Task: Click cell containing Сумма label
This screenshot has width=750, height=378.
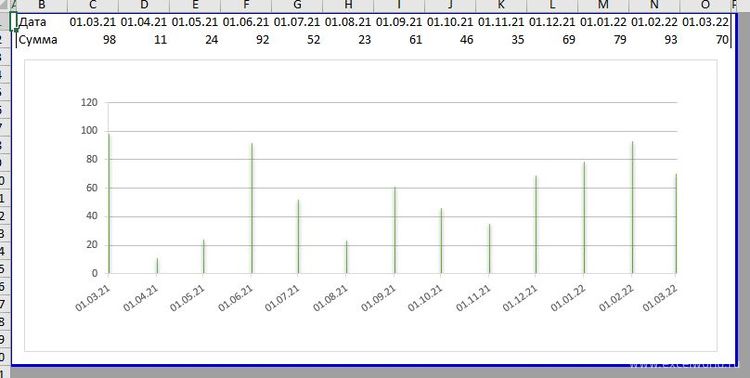Action: [42, 39]
